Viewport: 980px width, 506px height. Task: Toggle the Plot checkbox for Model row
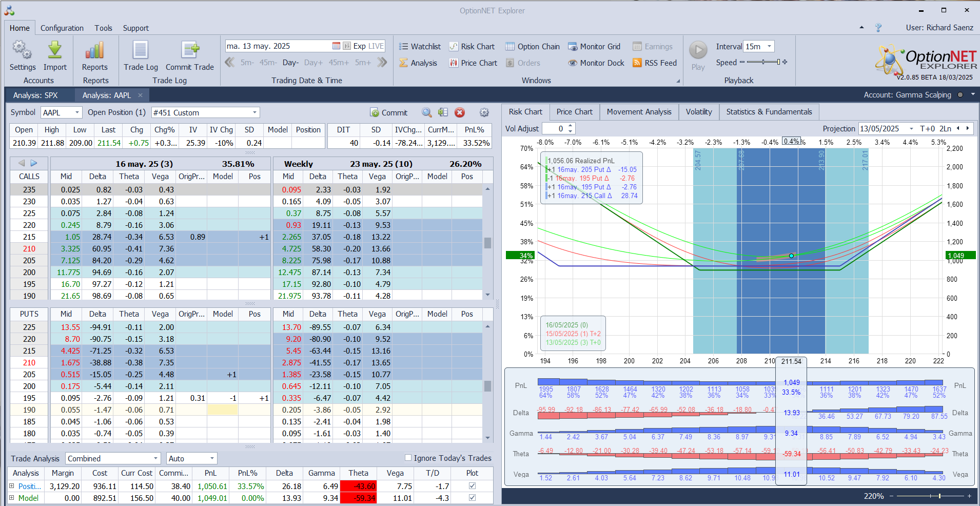(x=472, y=497)
